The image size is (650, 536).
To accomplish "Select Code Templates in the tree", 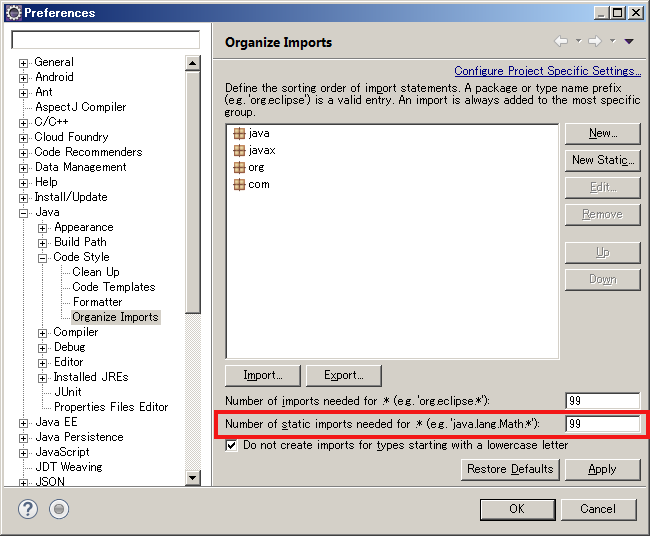I will click(x=114, y=287).
